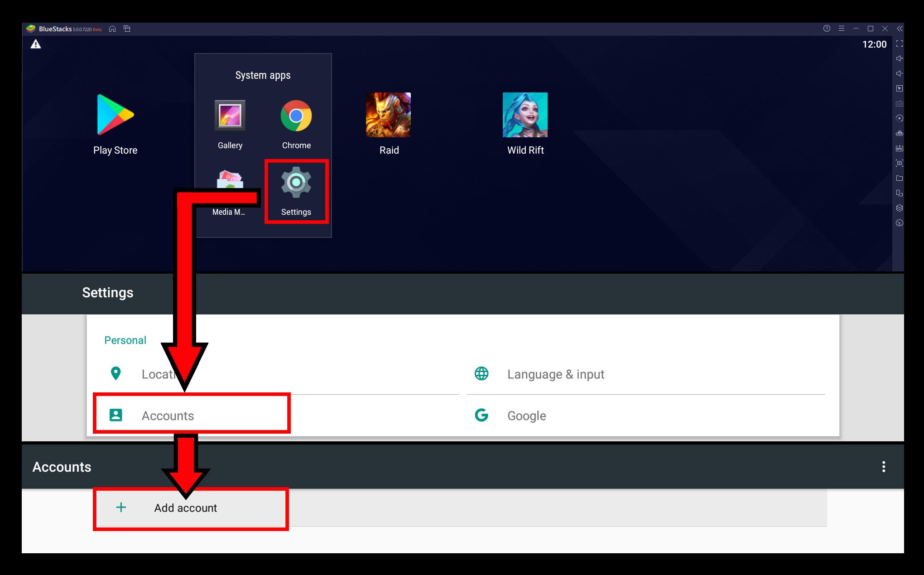Open Location settings option
The width and height of the screenshot is (924, 575).
coord(168,374)
